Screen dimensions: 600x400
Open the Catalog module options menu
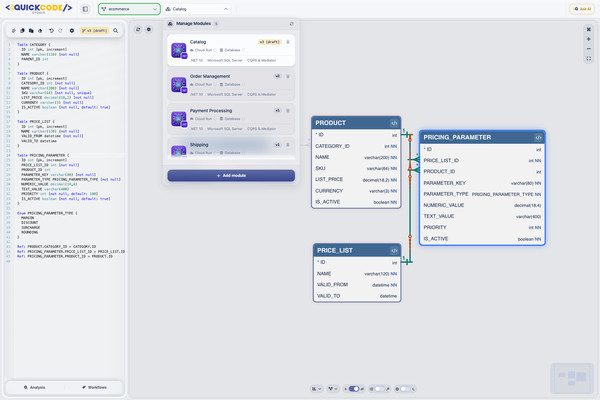pyautogui.click(x=288, y=42)
